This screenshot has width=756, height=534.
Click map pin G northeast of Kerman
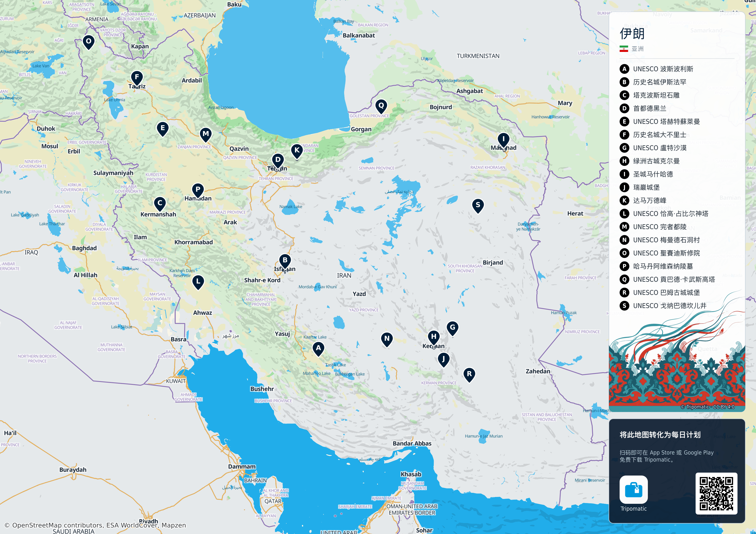(453, 329)
